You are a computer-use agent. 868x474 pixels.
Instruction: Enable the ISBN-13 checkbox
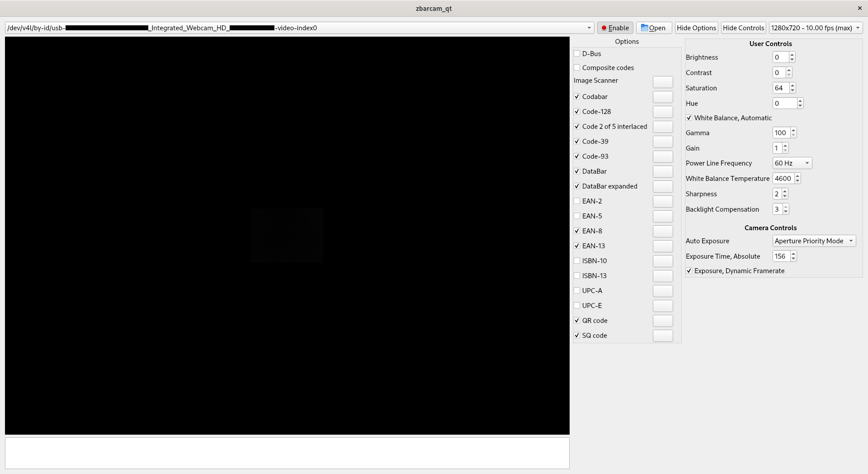point(577,276)
